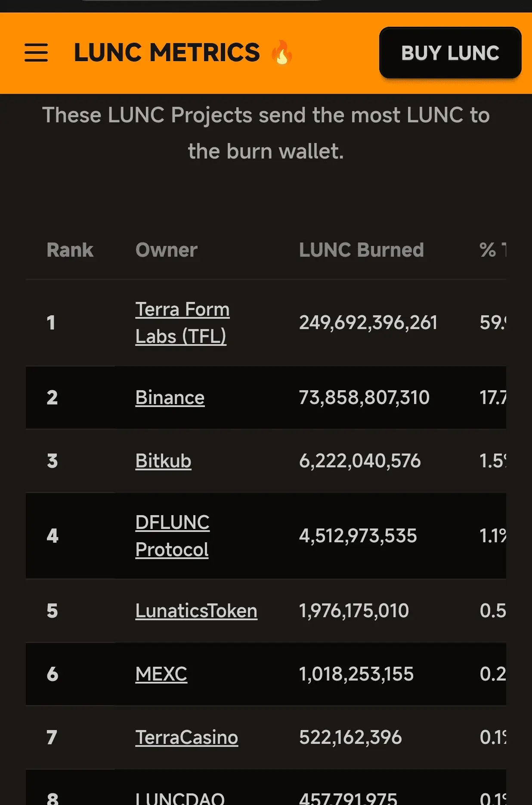Click rank number 5 cell
This screenshot has height=805, width=532.
point(52,611)
